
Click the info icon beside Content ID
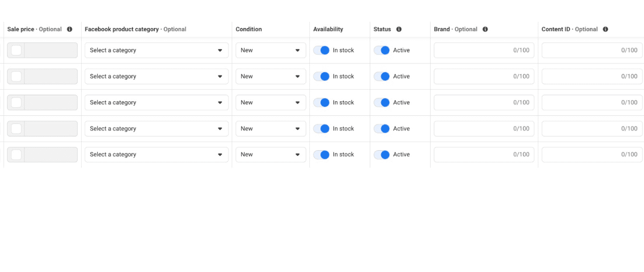[x=605, y=29]
